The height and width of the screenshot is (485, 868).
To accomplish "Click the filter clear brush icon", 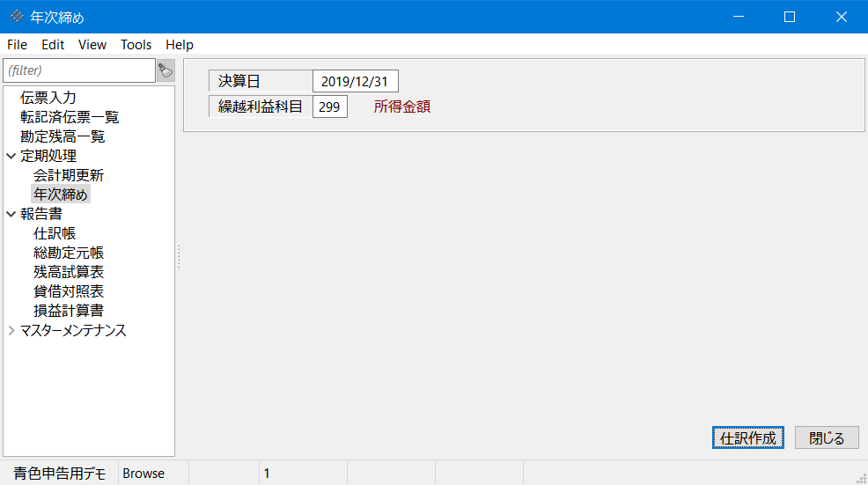I will point(166,70).
